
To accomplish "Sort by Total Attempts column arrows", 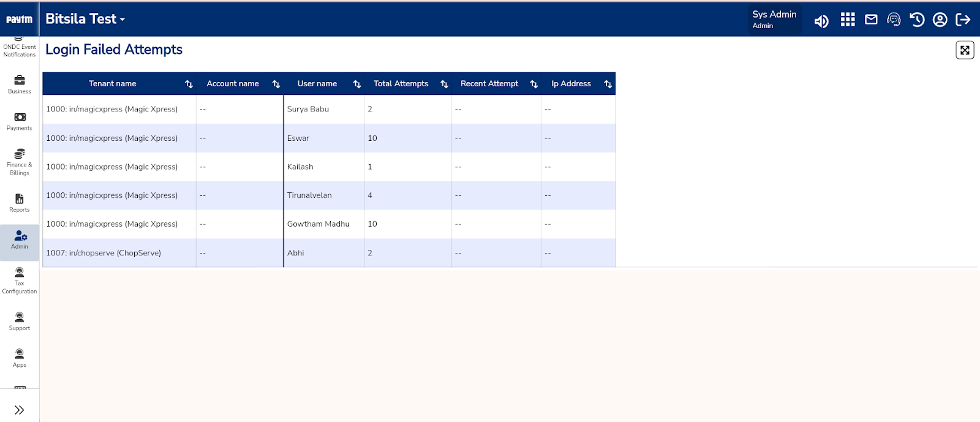I will coord(445,84).
